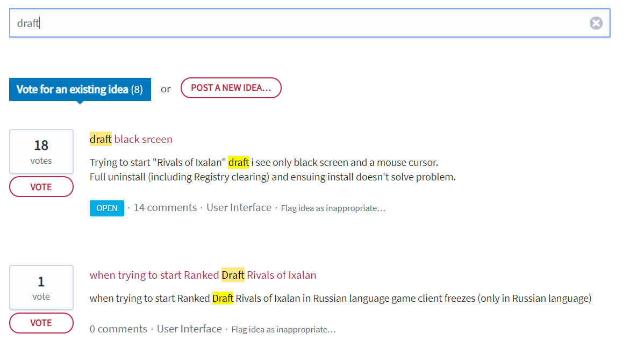The image size is (644, 348).
Task: Open the 14 comments link
Action: [165, 208]
